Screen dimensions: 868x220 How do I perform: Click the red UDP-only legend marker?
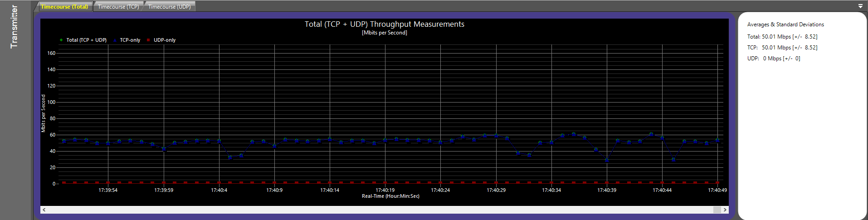[x=148, y=40]
